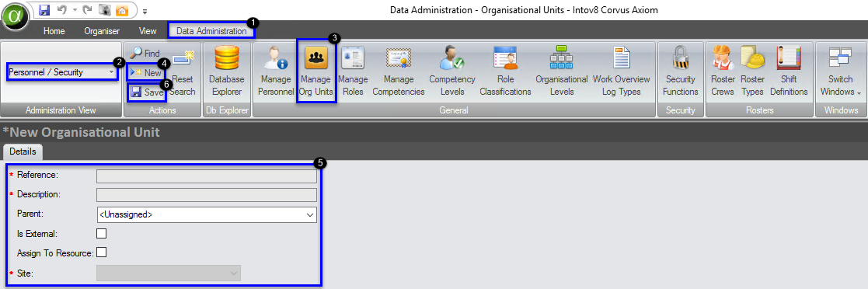Click the camera screenshot icon
Image resolution: width=868 pixels, height=289 pixels.
point(104,10)
